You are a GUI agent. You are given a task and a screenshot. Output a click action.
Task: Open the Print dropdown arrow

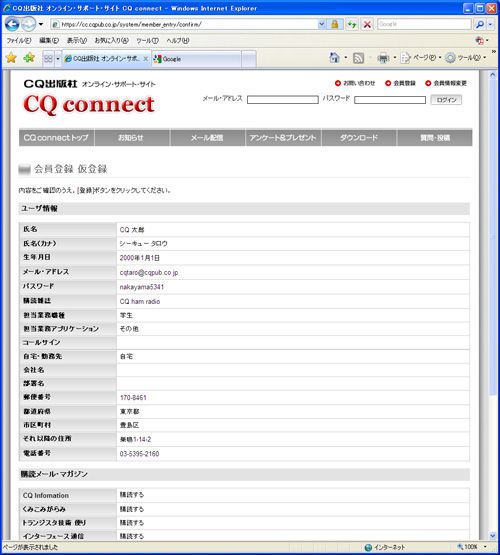click(395, 58)
